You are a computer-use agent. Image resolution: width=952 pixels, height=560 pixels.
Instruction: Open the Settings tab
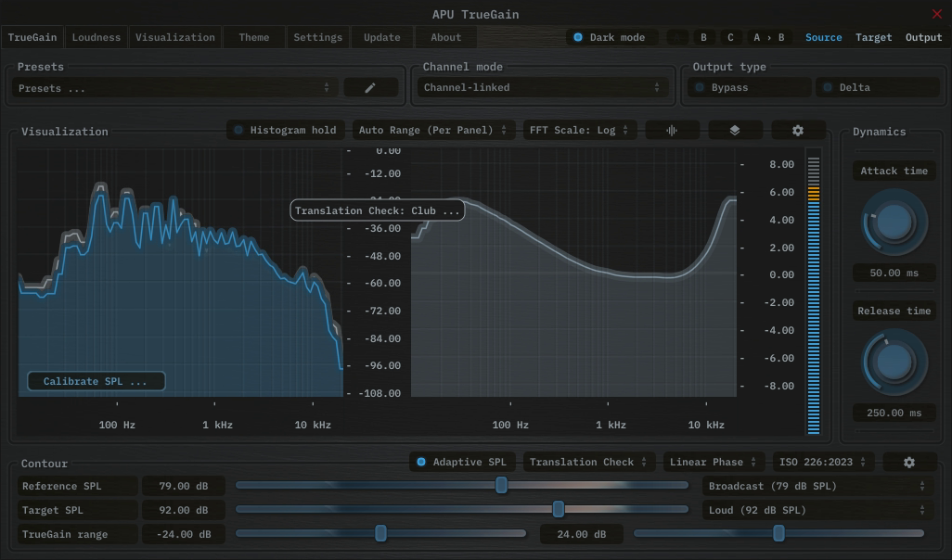click(317, 38)
